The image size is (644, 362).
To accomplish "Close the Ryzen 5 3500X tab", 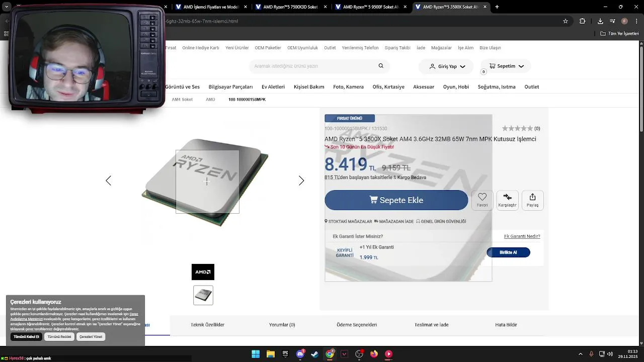I will pos(485,7).
